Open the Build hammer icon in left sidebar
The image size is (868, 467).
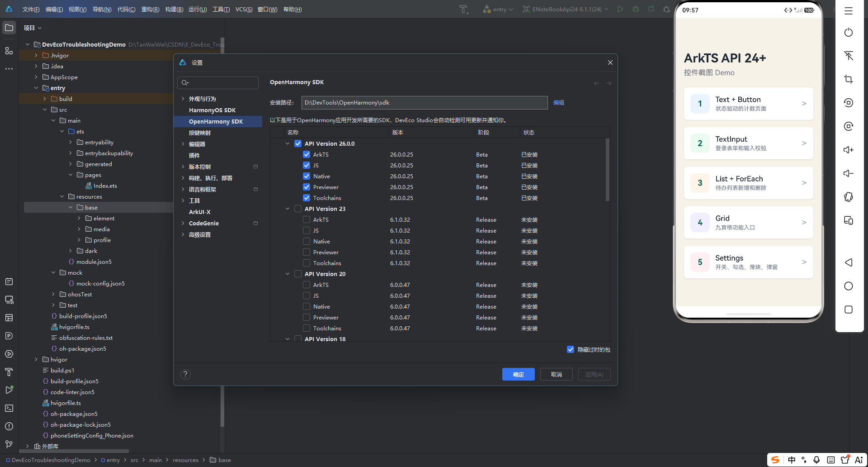(9, 372)
